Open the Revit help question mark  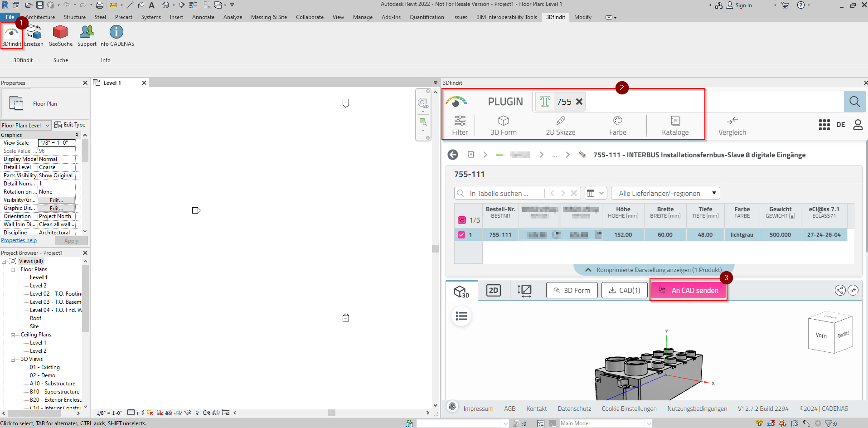pos(801,5)
